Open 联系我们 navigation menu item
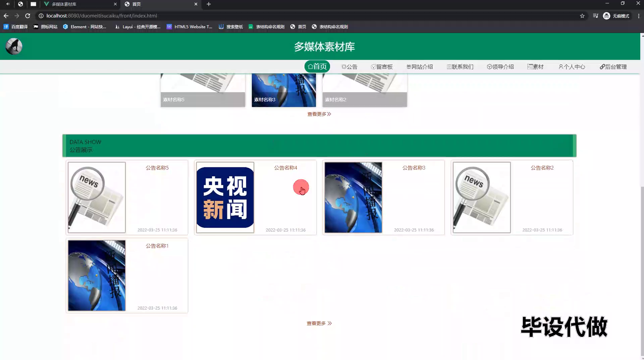644x360 pixels. (x=460, y=67)
